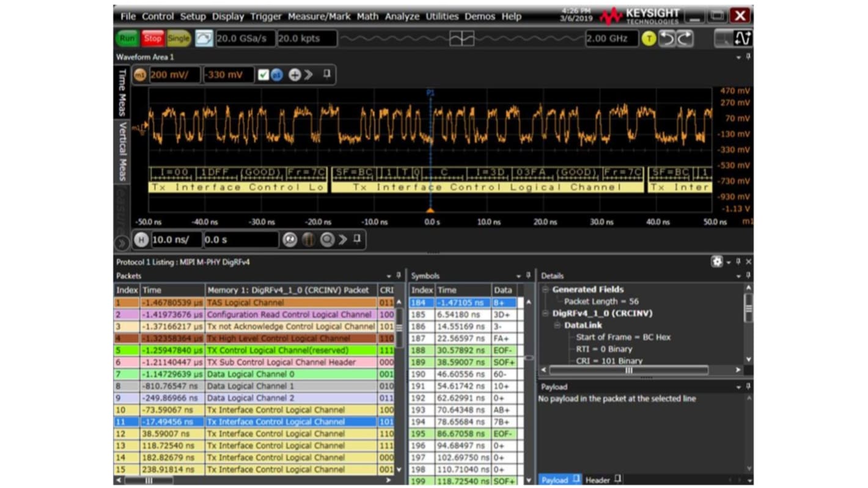Open the Analyze menu

402,17
